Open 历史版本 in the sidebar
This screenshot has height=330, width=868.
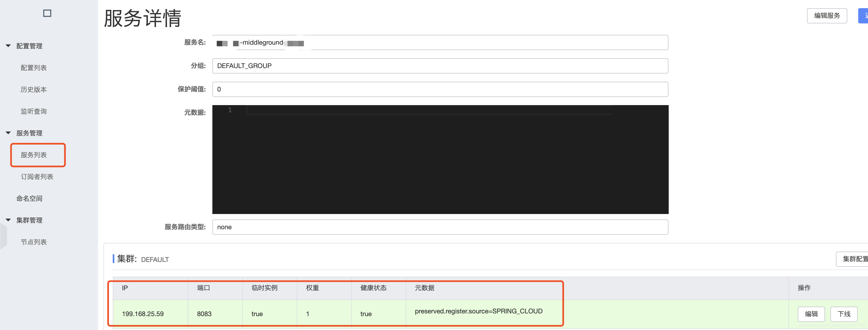(34, 89)
